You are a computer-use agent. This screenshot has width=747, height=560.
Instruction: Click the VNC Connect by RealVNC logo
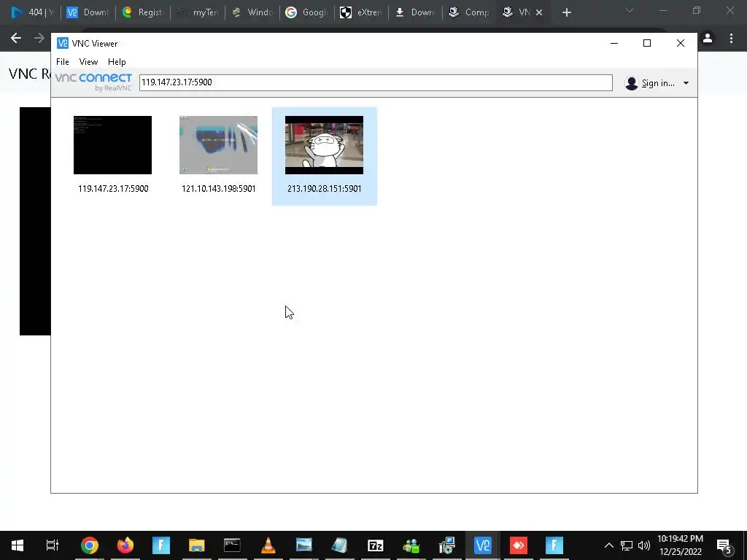(x=93, y=82)
